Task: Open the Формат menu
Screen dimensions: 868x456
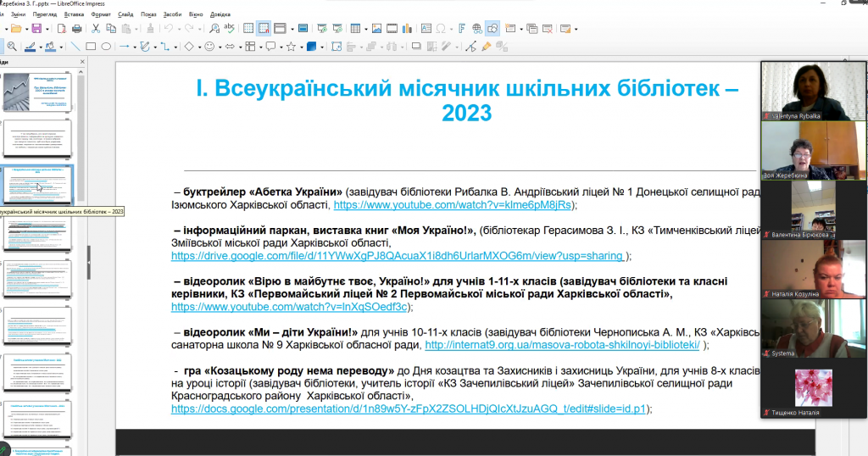Action: coord(101,14)
